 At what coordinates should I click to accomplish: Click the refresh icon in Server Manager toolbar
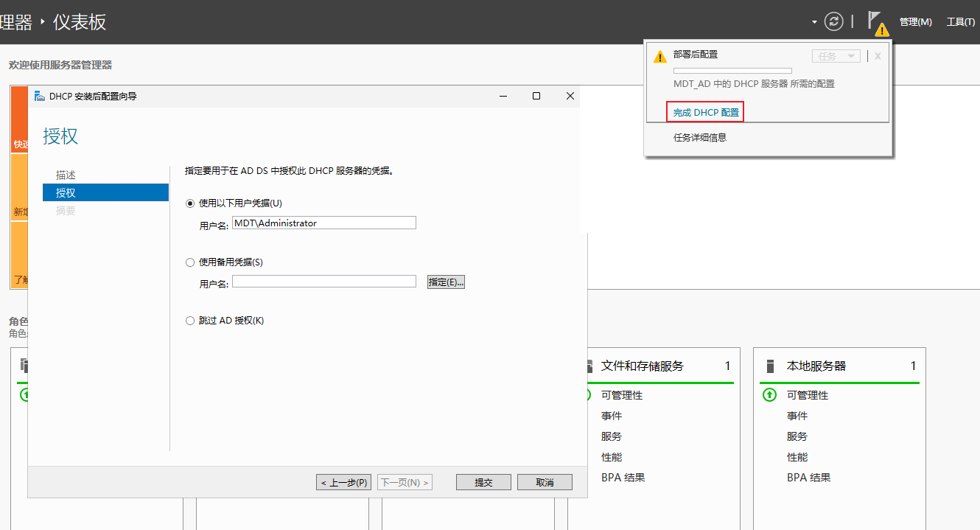(x=833, y=21)
